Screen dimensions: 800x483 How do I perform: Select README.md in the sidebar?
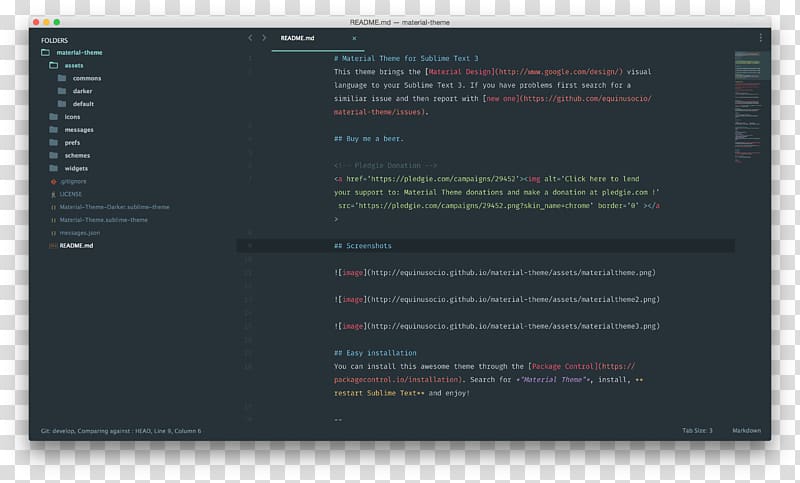[x=76, y=246]
